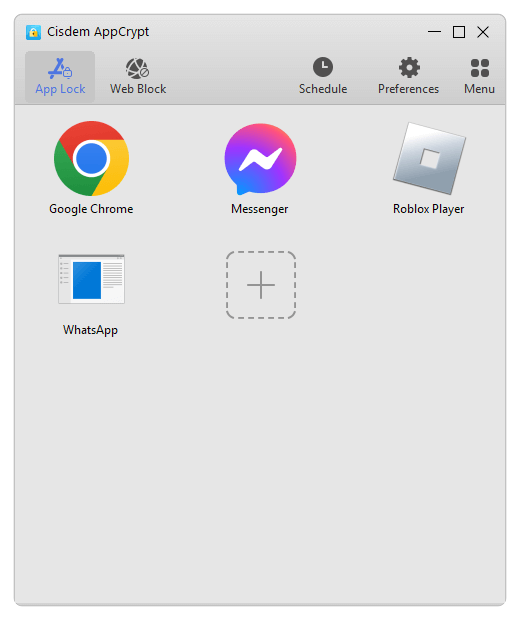Viewport: 520px width, 620px height.
Task: Maximize the Cisdem AppCrypt window
Action: [459, 32]
